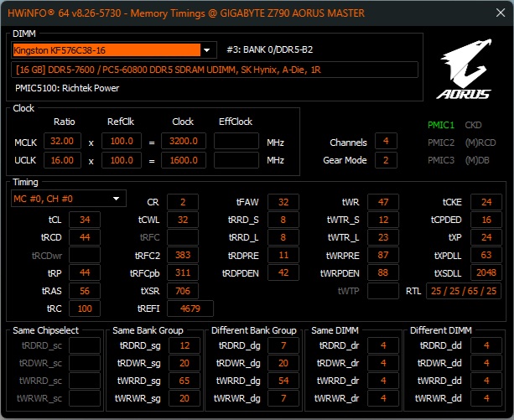The width and height of the screenshot is (514, 420).
Task: Click the empty tRCDwr field
Action: (x=85, y=255)
